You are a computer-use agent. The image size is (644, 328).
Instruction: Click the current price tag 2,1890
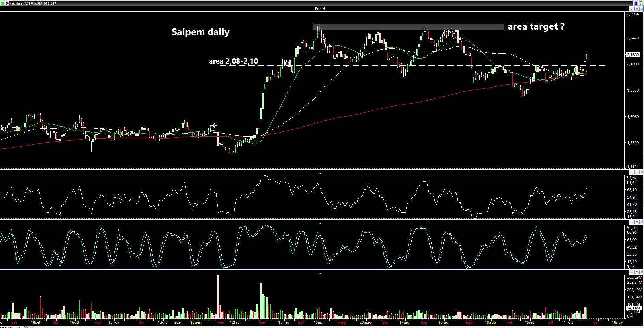(633, 55)
